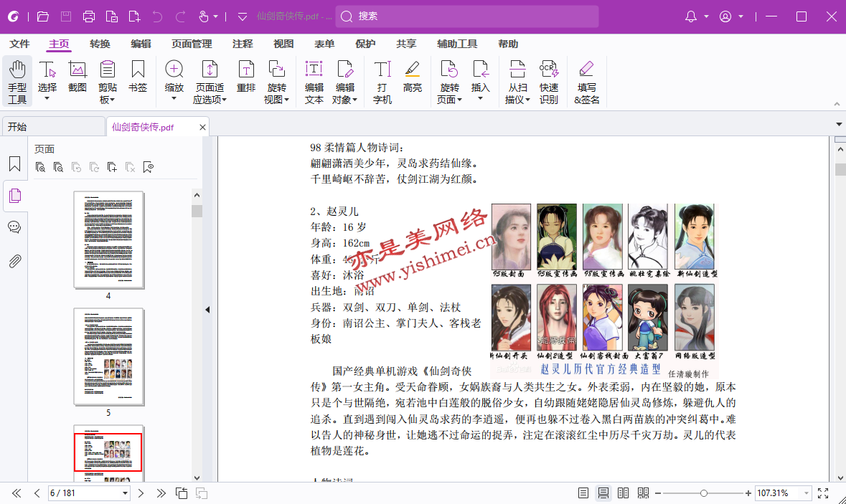
Task: Click the Undo arrow in title bar
Action: (157, 16)
